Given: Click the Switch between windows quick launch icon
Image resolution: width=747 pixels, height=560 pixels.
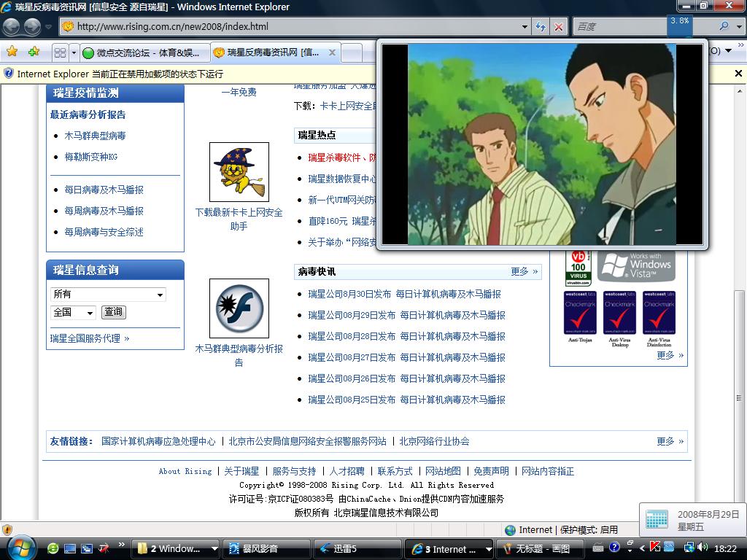Looking at the screenshot, I should [87, 548].
